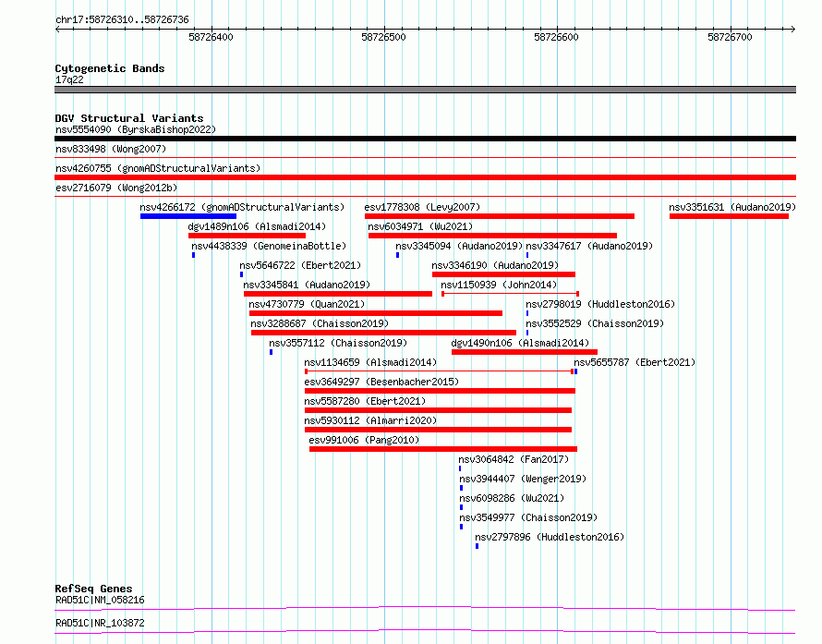Select the esv991006 (Pang2010) red bar
Screen dimensions: 822x644
click(443, 449)
